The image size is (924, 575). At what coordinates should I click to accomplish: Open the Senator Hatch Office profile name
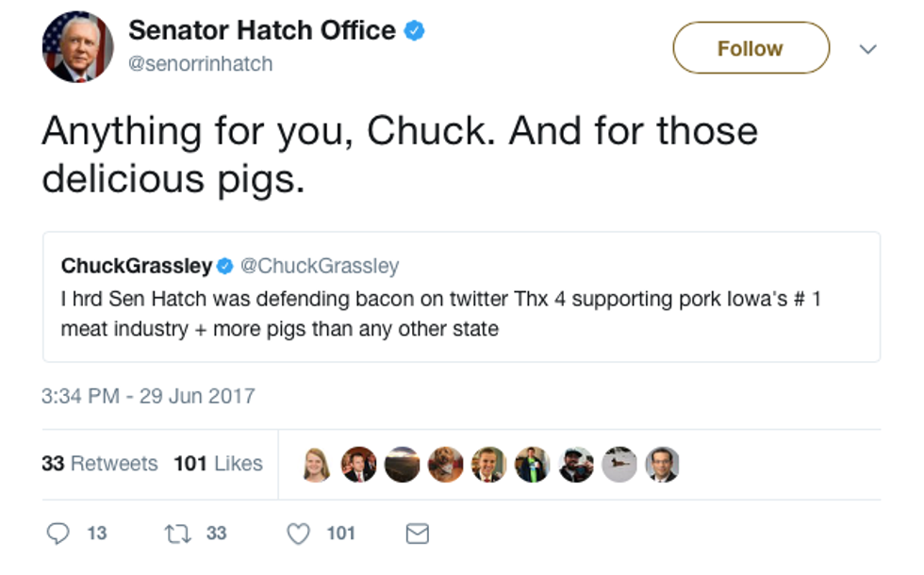(x=262, y=30)
